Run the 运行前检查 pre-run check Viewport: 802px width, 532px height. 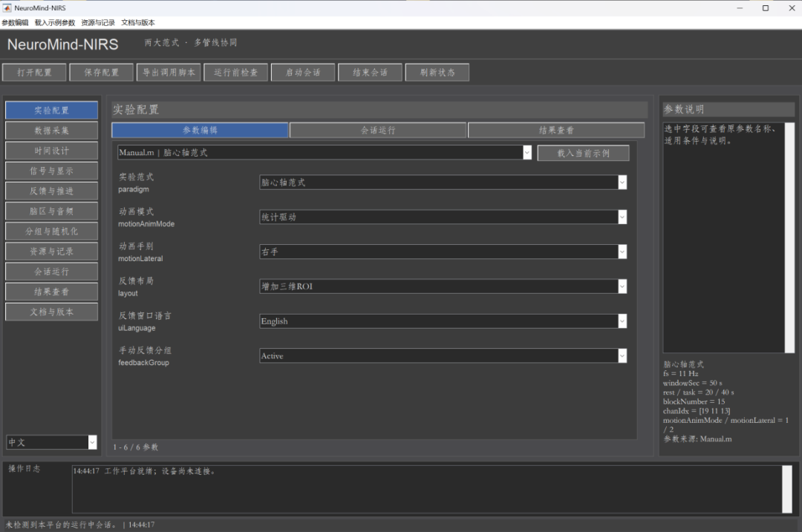coord(236,73)
